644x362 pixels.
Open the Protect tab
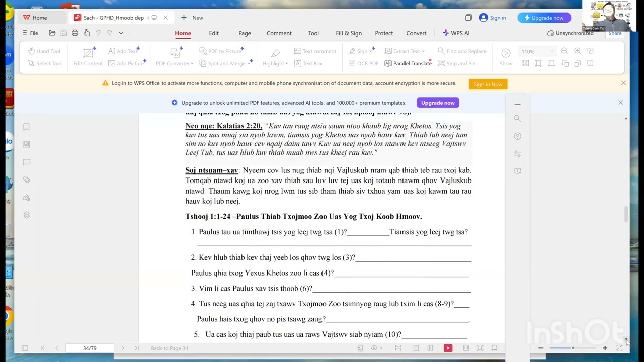click(x=384, y=33)
